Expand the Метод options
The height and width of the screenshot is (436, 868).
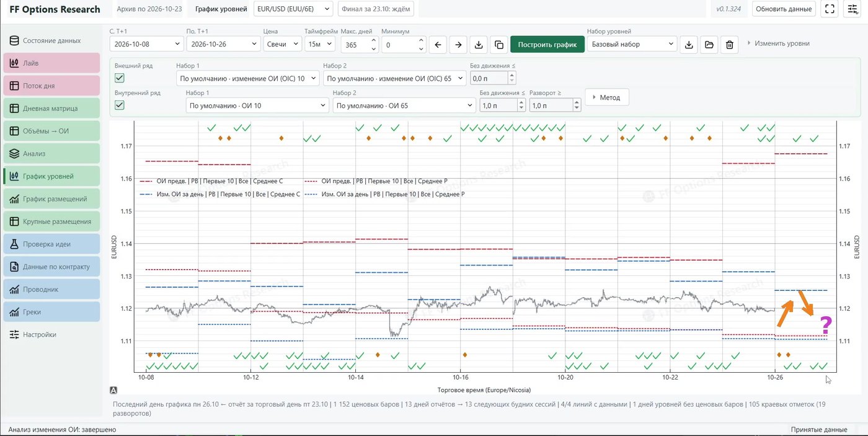(x=607, y=97)
